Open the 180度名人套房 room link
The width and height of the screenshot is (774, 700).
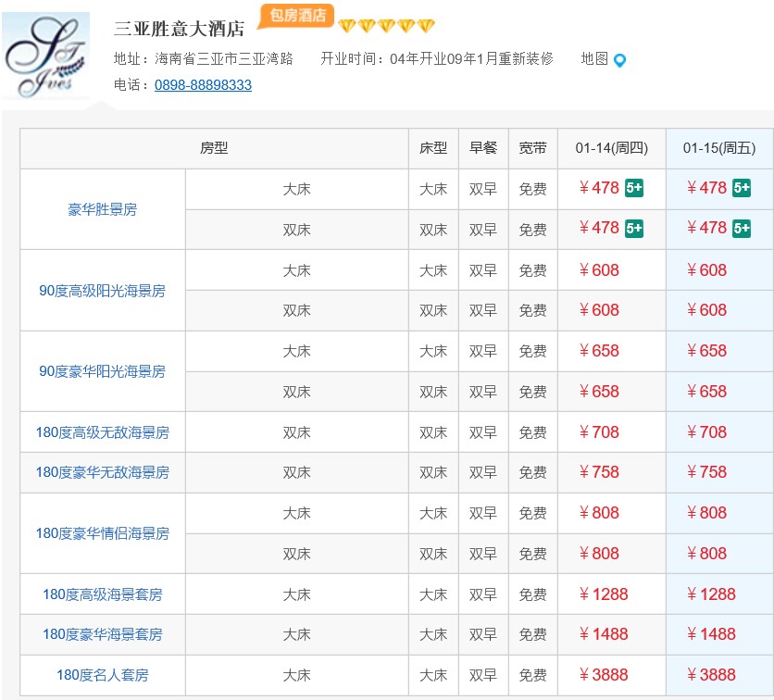(x=103, y=675)
